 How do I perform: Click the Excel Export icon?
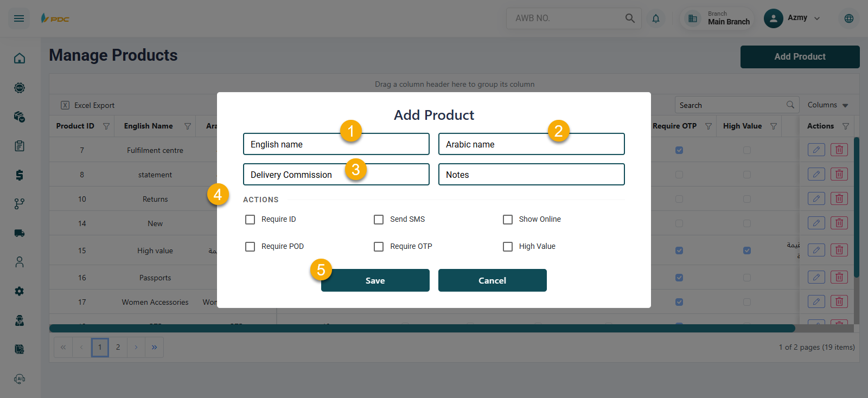(65, 105)
